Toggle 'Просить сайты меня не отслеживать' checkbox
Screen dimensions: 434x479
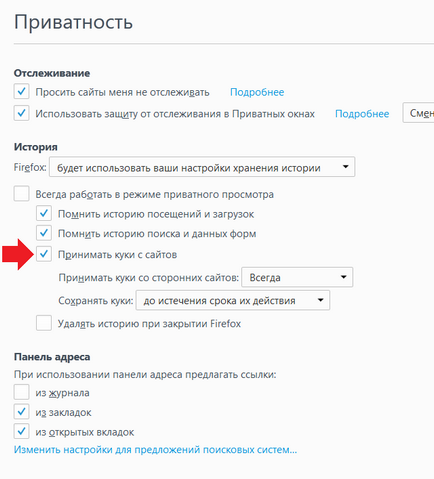click(21, 91)
